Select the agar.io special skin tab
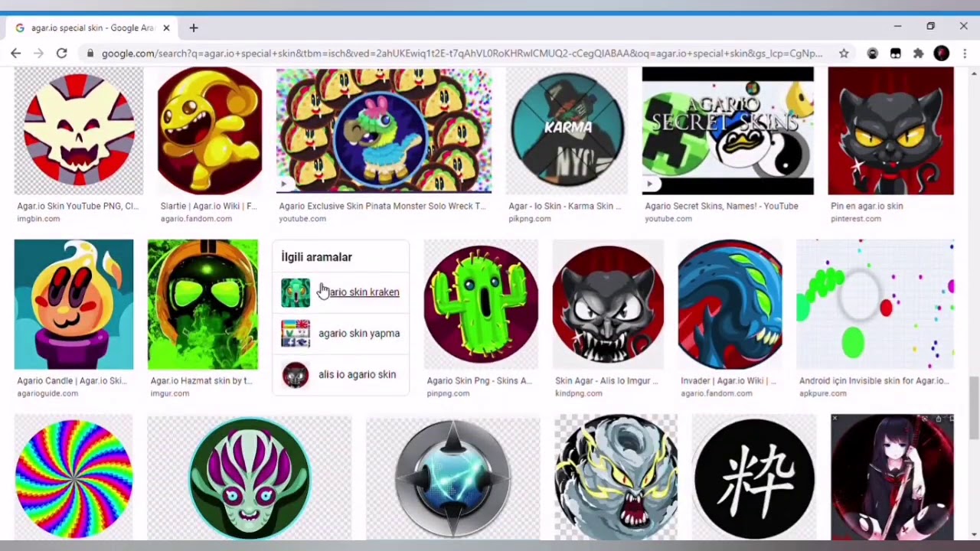980x551 pixels. click(x=92, y=28)
